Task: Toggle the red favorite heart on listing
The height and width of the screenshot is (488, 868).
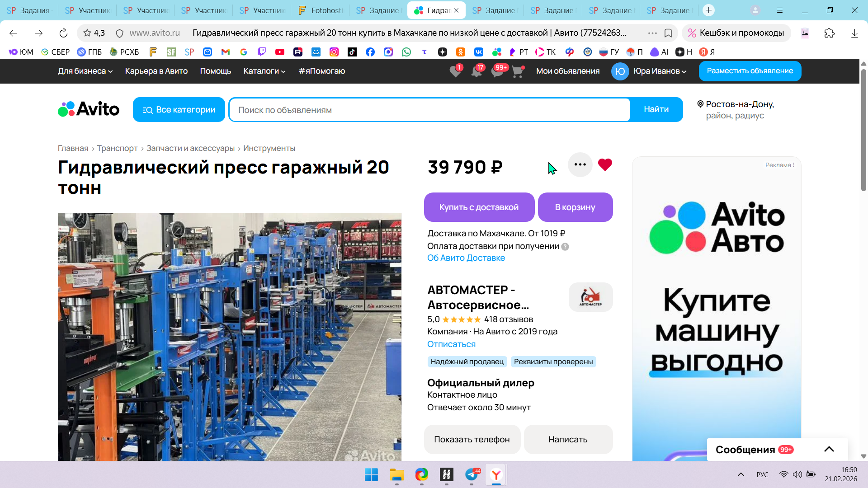Action: point(605,164)
